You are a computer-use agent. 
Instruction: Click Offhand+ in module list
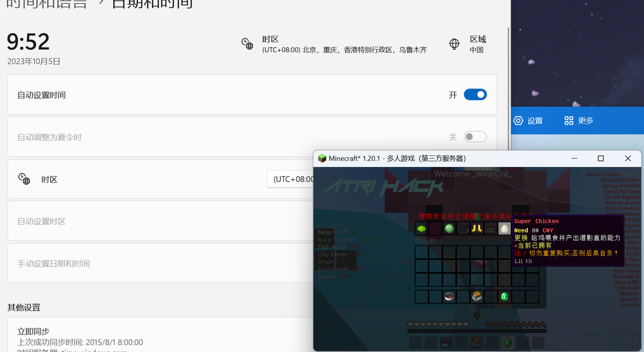[x=627, y=288]
